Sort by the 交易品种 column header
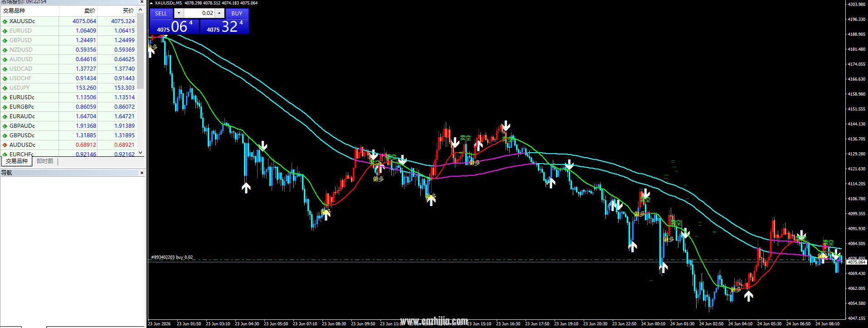868x328 pixels. point(29,10)
